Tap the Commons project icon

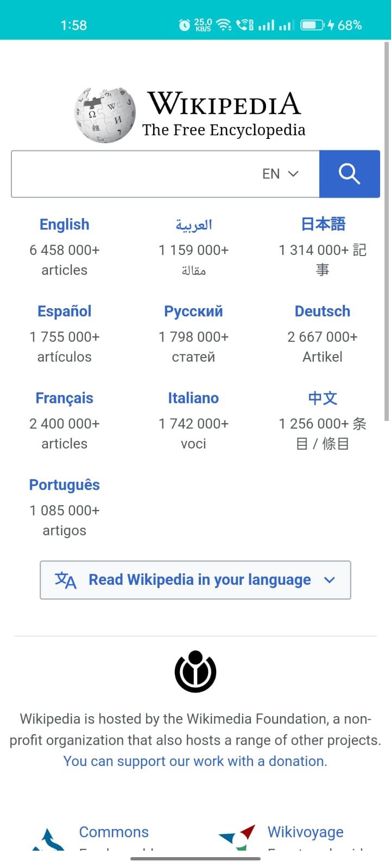click(48, 839)
